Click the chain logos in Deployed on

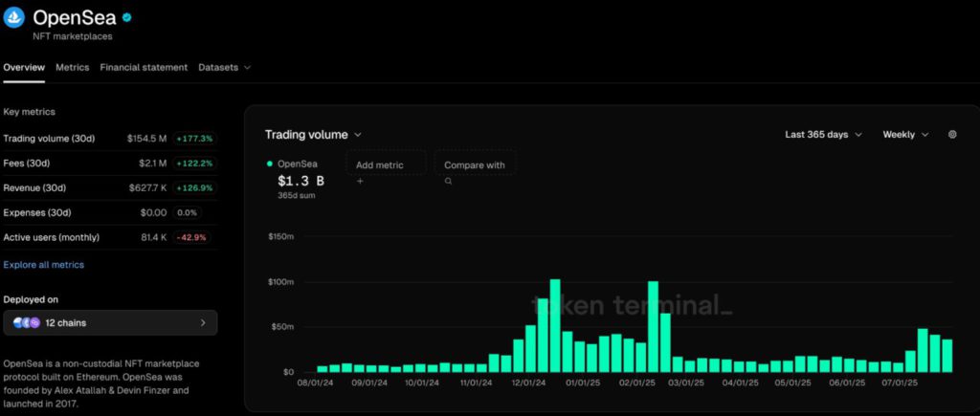(x=25, y=323)
